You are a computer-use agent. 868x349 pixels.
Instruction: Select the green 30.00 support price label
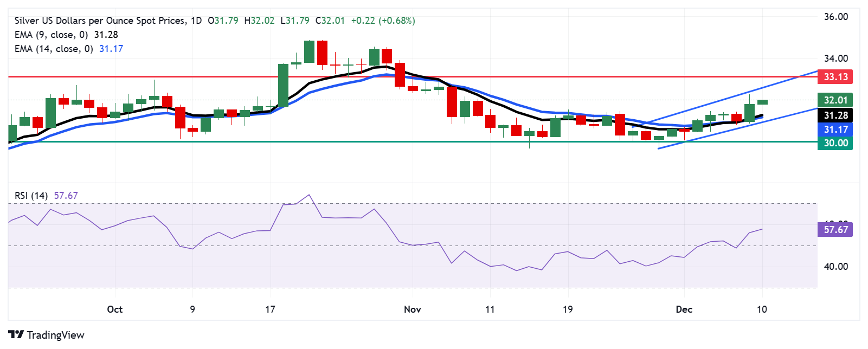point(835,143)
